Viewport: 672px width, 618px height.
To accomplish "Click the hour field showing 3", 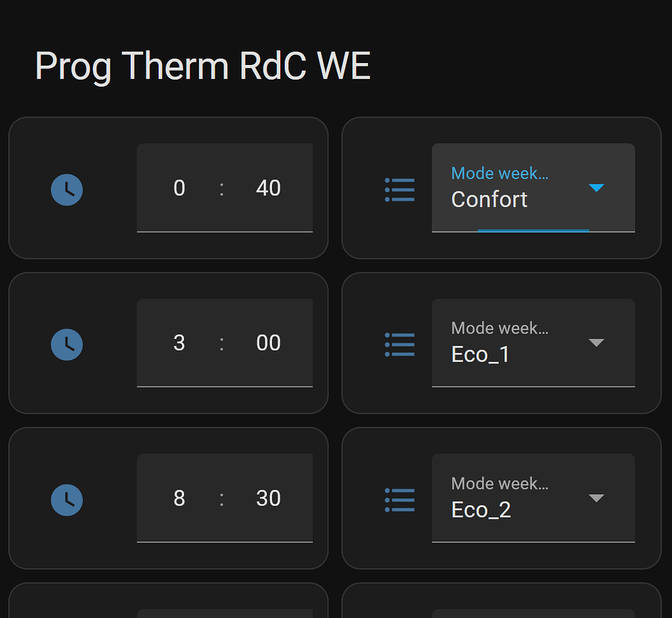I will 178,343.
